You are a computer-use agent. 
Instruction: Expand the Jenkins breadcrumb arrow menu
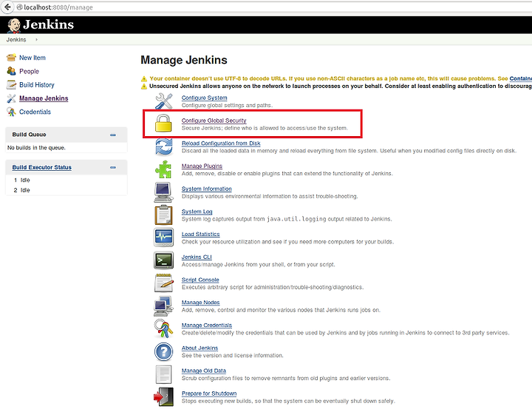click(x=36, y=40)
